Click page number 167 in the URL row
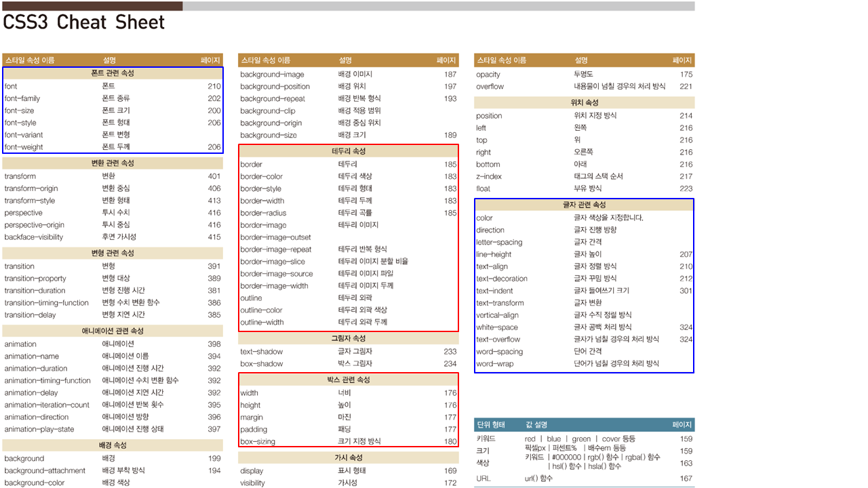 [x=686, y=479]
